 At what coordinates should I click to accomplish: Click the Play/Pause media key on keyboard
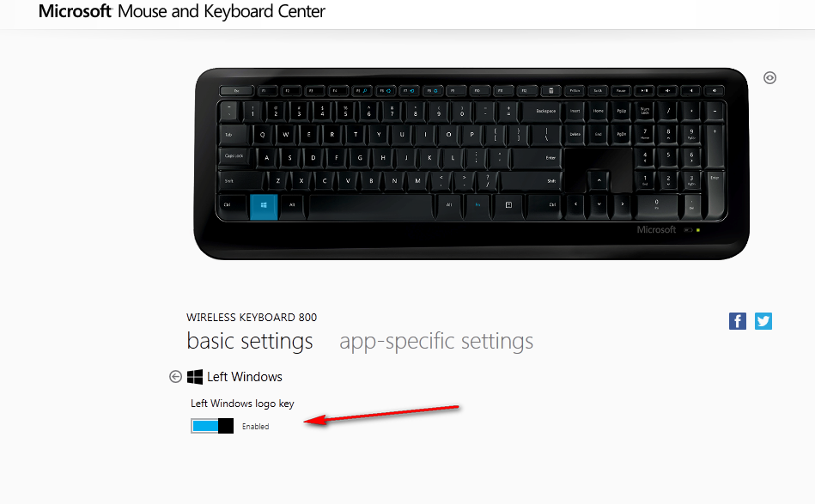[x=644, y=90]
